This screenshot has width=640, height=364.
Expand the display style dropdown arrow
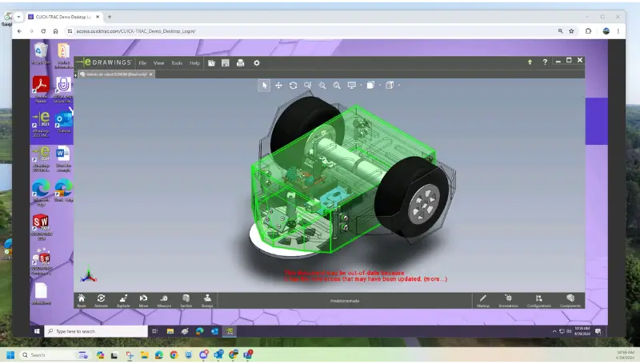click(x=380, y=86)
